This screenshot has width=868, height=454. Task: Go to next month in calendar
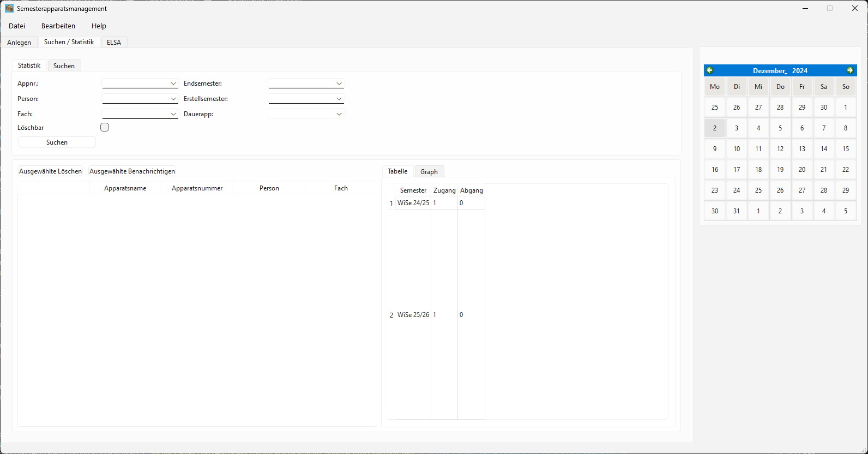tap(850, 70)
